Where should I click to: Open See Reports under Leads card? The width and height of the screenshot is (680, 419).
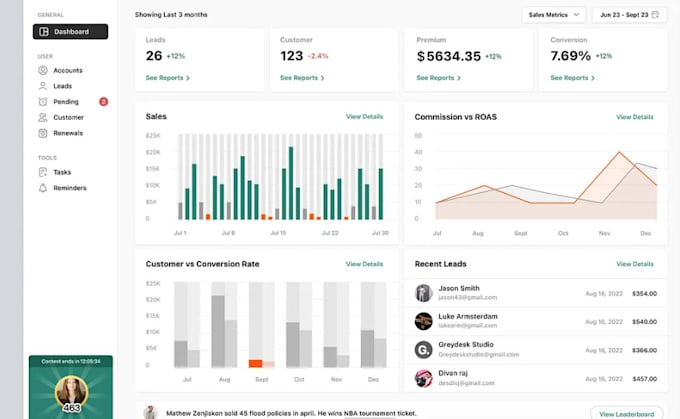point(167,78)
